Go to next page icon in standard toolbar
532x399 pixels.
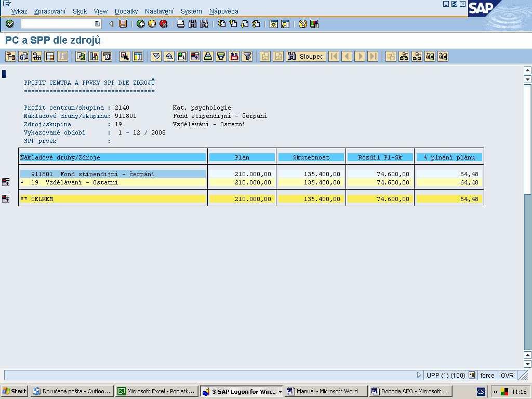(x=245, y=24)
